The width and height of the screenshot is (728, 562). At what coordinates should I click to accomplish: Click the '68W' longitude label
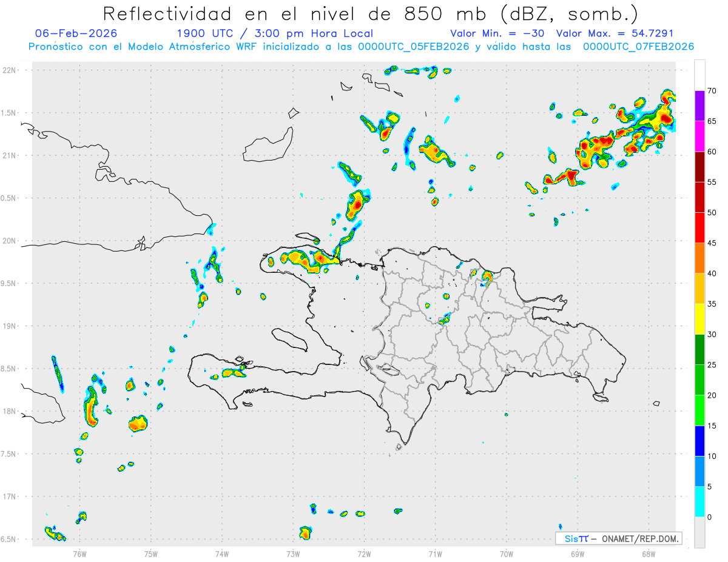[649, 554]
